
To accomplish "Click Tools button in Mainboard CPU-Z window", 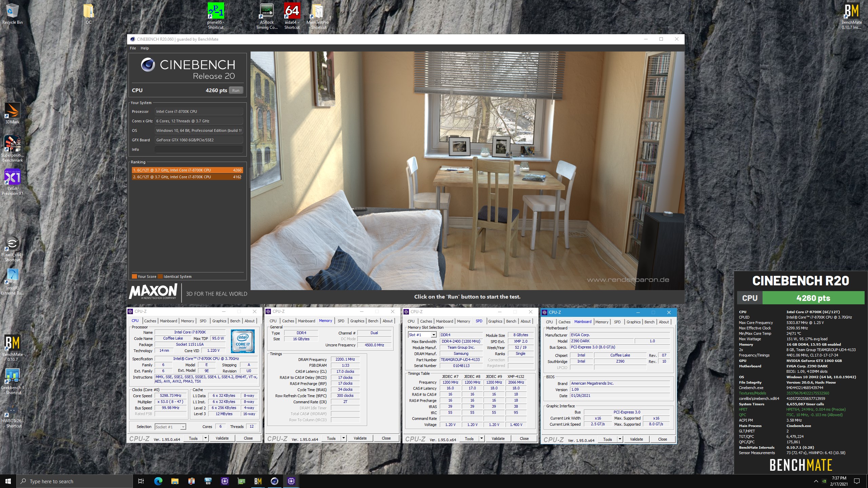I will (x=608, y=439).
